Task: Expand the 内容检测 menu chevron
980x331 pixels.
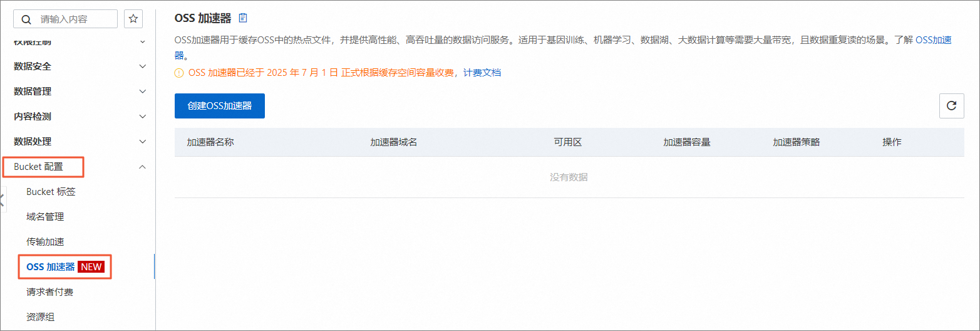Action: (x=143, y=117)
